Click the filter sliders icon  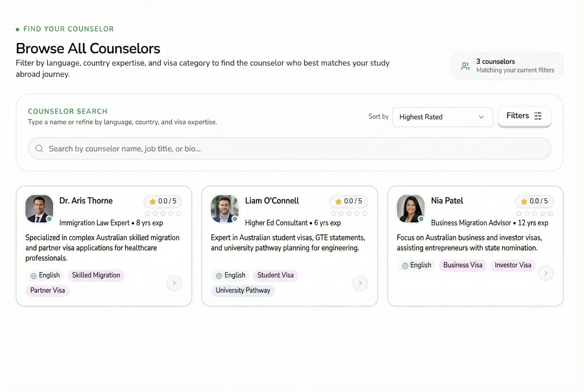tap(538, 116)
